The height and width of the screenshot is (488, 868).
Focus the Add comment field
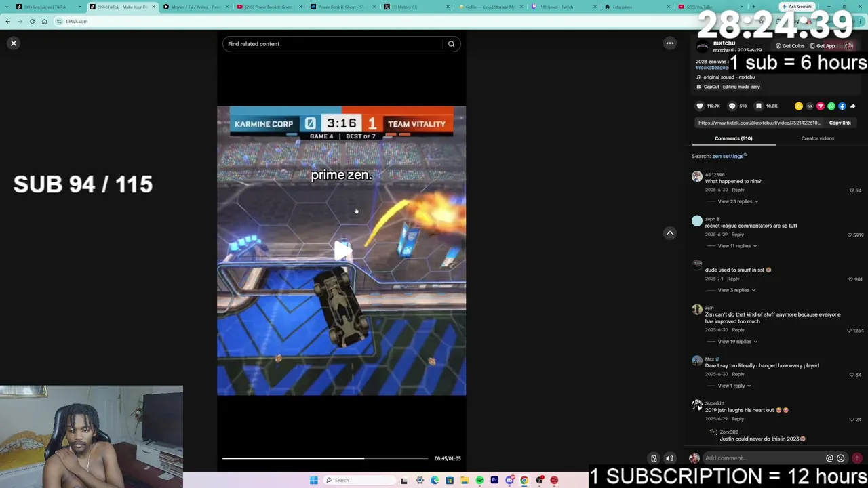pyautogui.click(x=763, y=458)
